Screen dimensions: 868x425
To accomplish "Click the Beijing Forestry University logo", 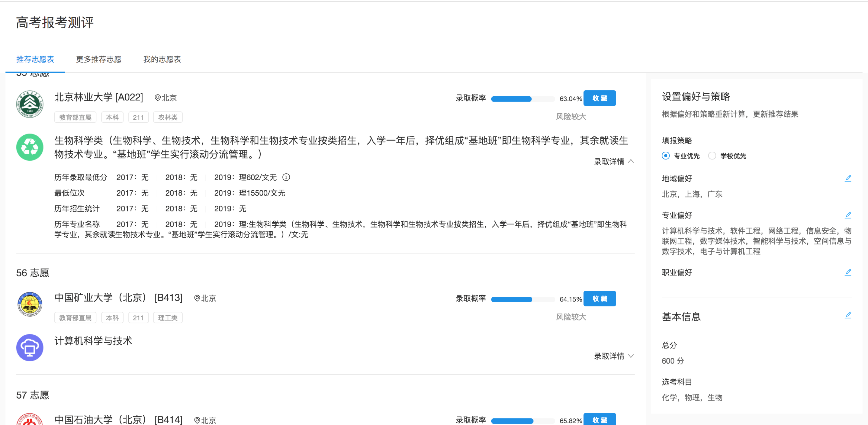I will pyautogui.click(x=30, y=104).
